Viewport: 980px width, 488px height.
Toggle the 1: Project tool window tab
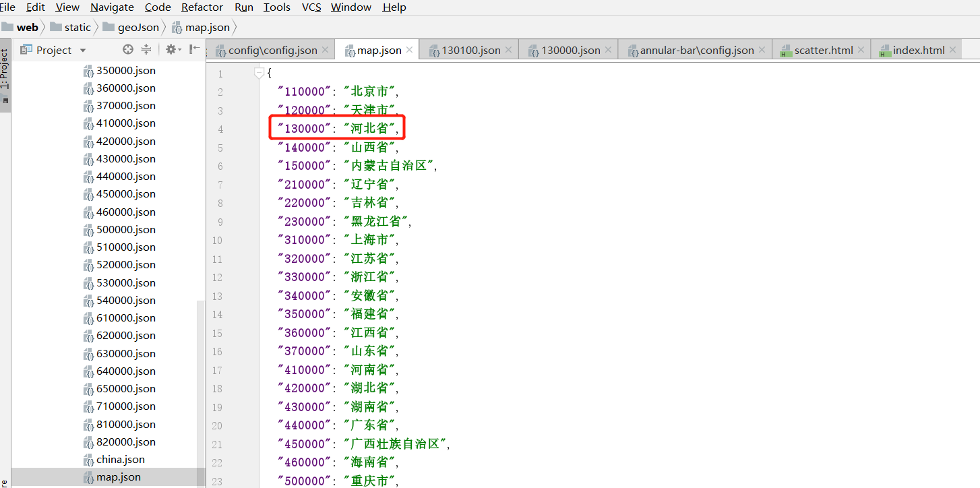[x=5, y=69]
